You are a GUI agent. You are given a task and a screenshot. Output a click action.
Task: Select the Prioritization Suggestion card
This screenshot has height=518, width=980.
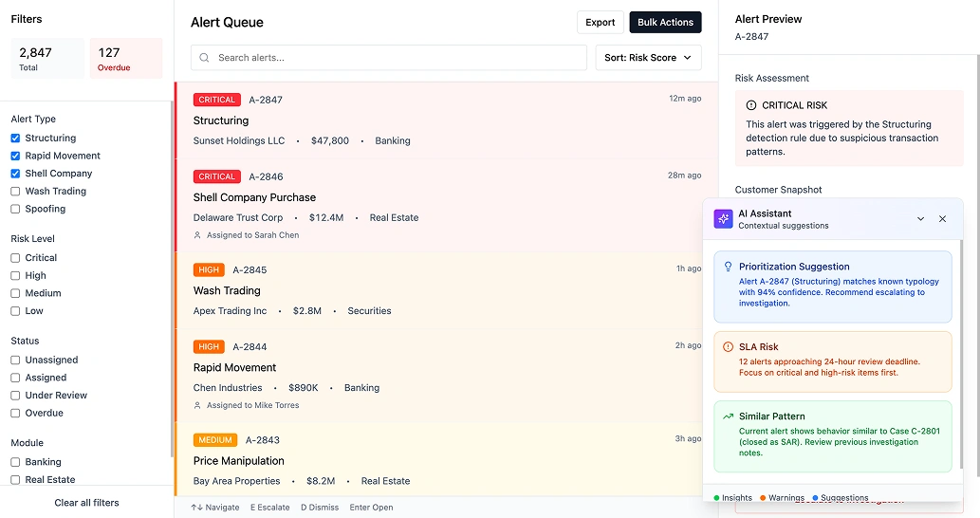(833, 287)
